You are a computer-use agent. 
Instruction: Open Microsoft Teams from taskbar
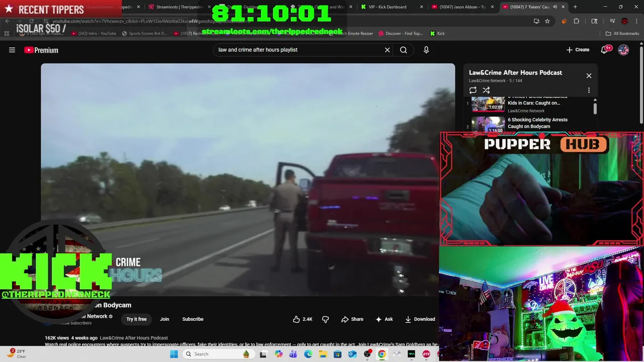click(293, 354)
